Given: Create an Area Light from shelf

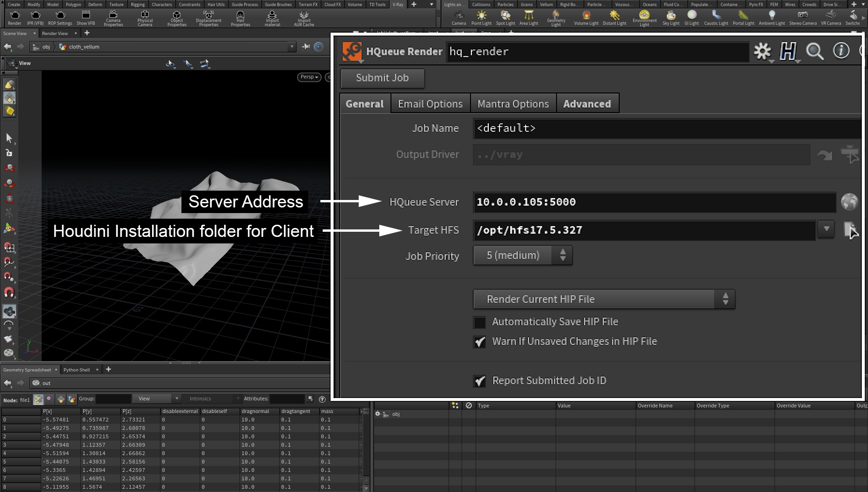Looking at the screenshot, I should click(x=528, y=18).
